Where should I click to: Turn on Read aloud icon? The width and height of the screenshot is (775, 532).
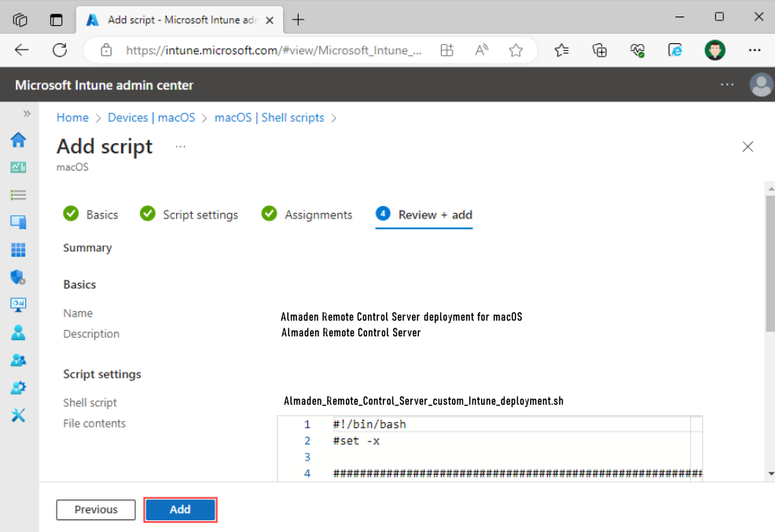(481, 50)
